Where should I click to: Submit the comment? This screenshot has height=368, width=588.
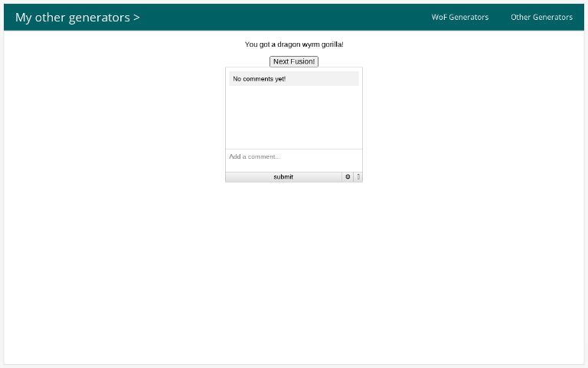click(283, 177)
